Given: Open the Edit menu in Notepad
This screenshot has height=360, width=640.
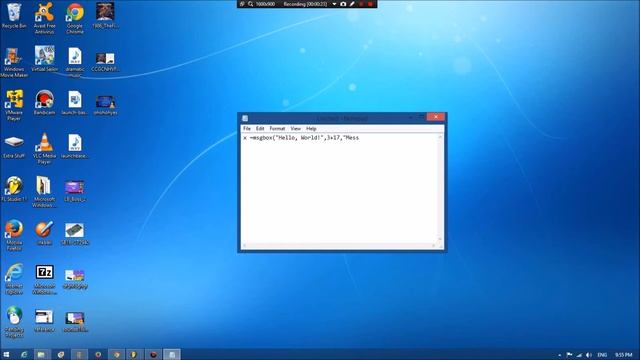Looking at the screenshot, I should click(260, 129).
